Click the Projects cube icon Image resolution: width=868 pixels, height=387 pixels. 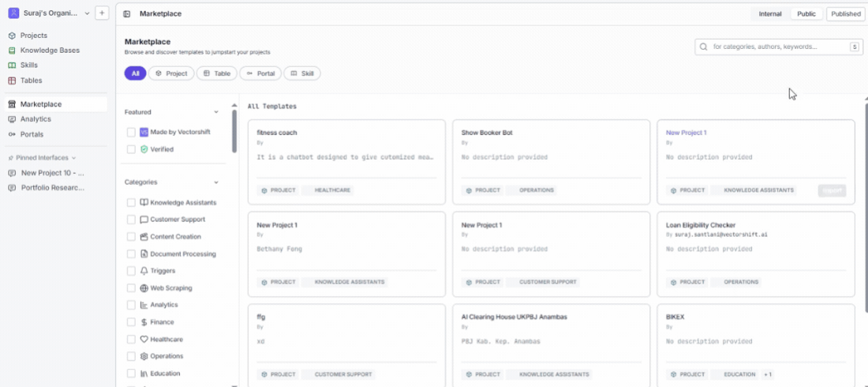pos(12,36)
